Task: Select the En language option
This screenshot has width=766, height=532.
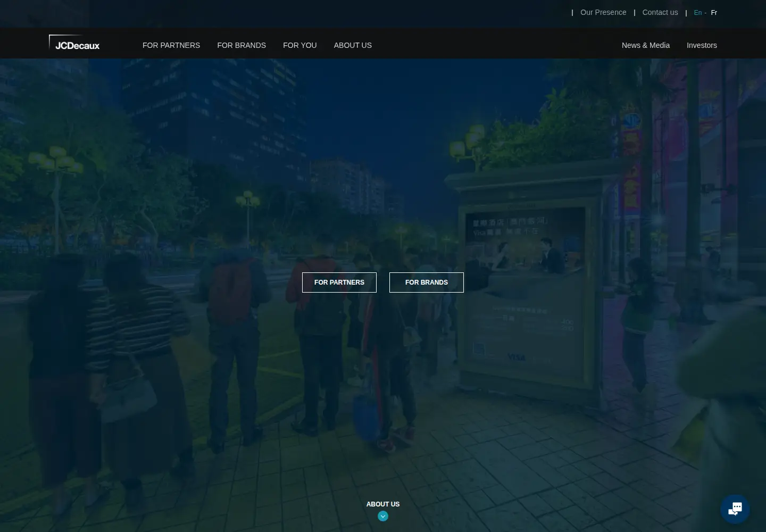Action: click(x=698, y=13)
